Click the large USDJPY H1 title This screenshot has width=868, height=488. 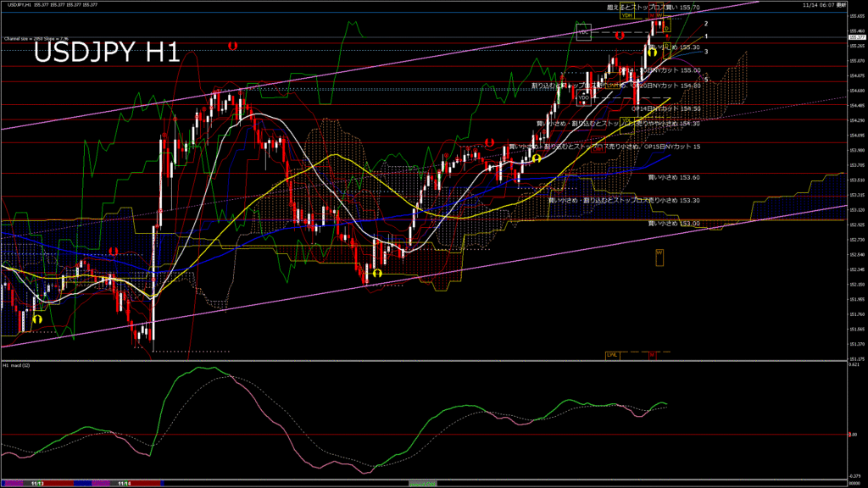[106, 53]
